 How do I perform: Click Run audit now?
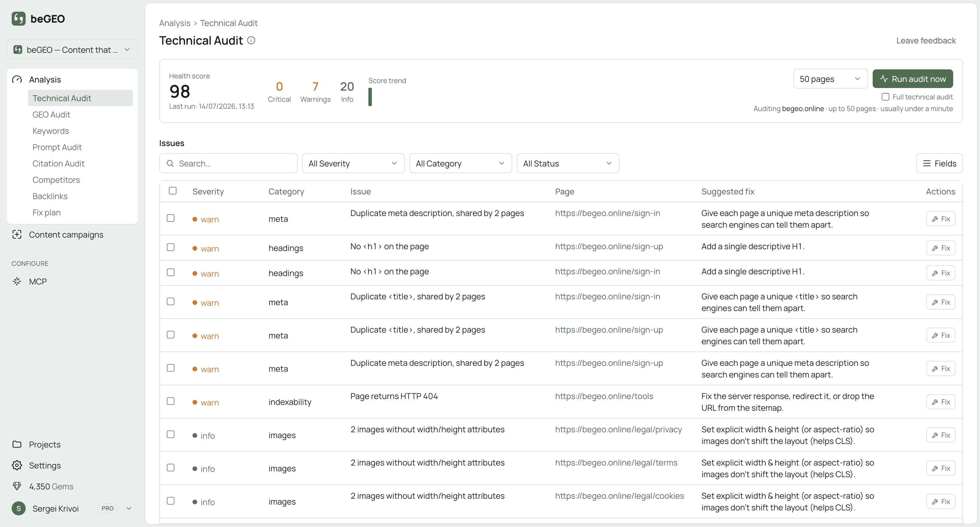tap(912, 79)
